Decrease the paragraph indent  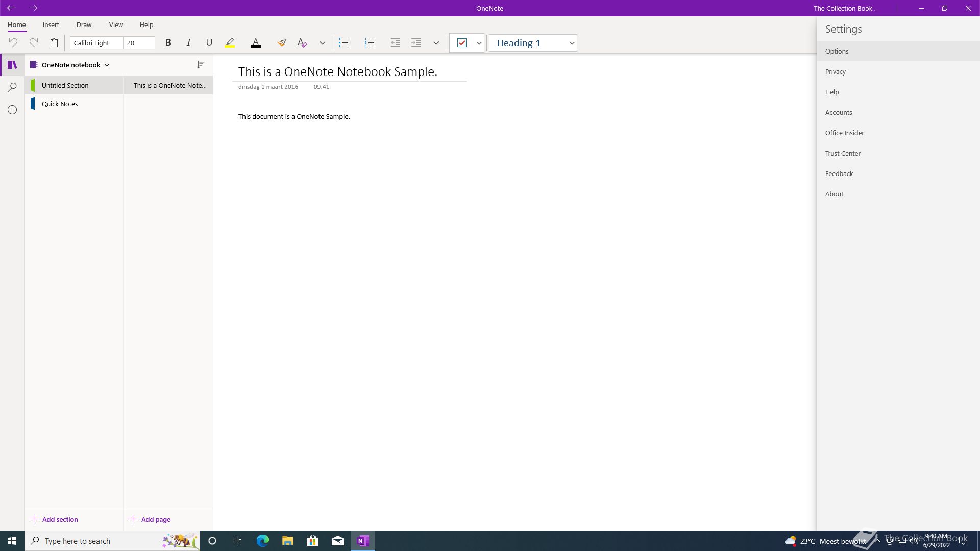click(x=396, y=43)
